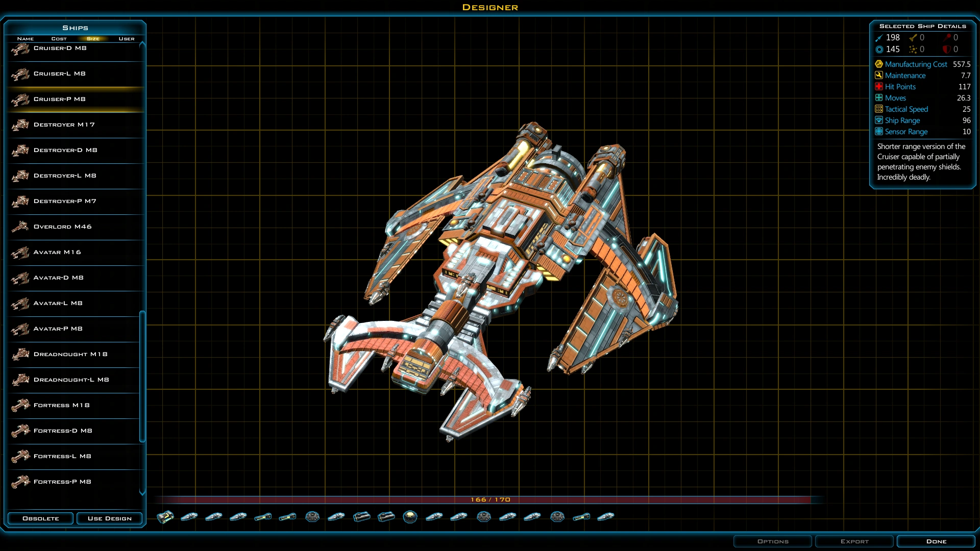The image size is (980, 551).
Task: Select the yellow dome module icon
Action: pos(410,517)
